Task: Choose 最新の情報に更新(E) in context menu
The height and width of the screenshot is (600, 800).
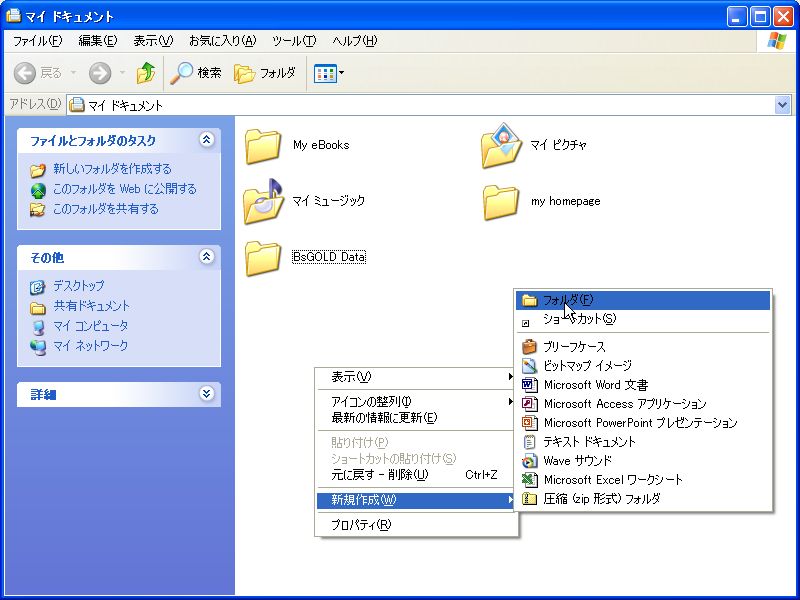Action: pyautogui.click(x=415, y=418)
